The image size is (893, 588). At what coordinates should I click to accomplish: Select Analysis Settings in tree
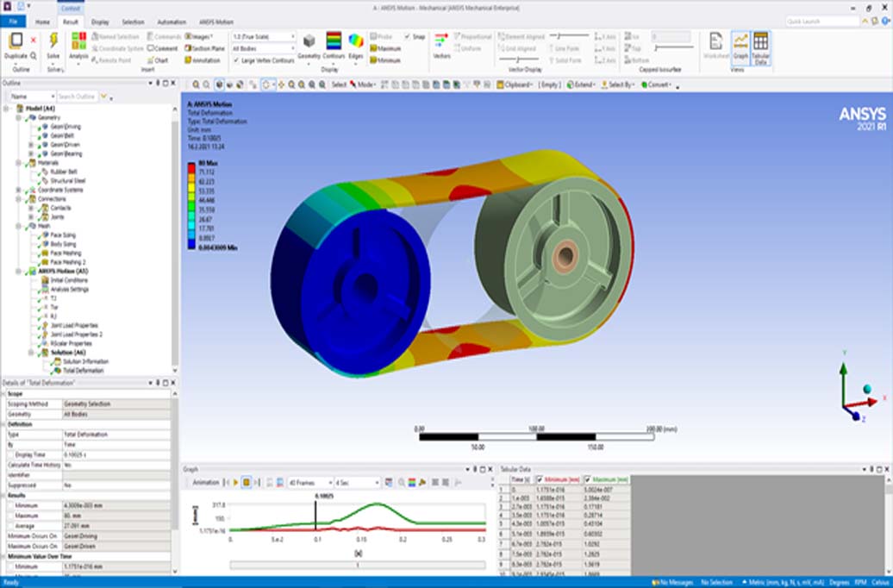tap(70, 289)
